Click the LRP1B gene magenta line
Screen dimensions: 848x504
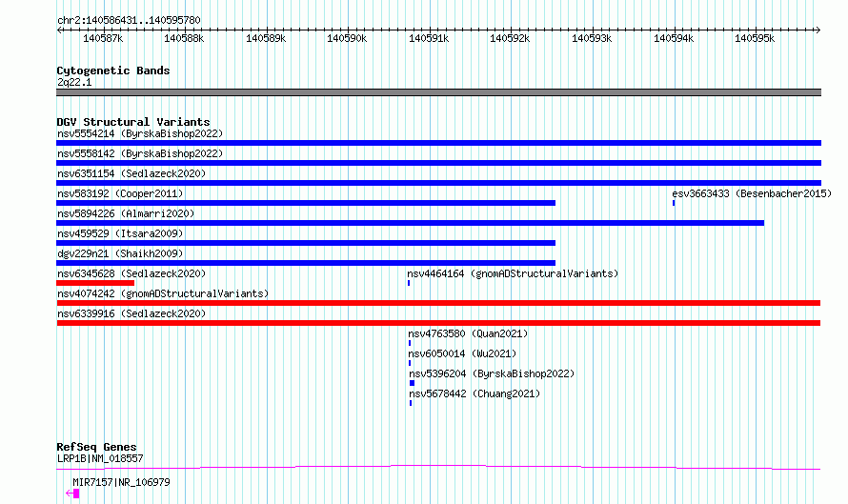(438, 467)
